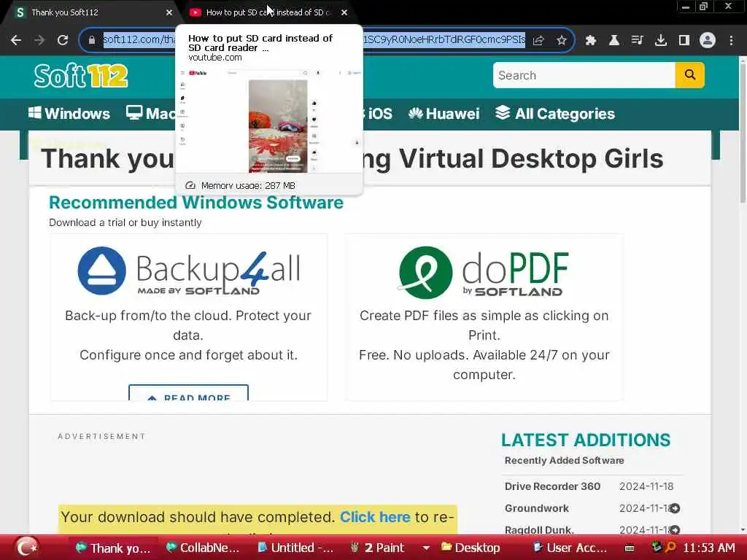Click the Soft112 logo
747x560 pixels.
point(80,76)
